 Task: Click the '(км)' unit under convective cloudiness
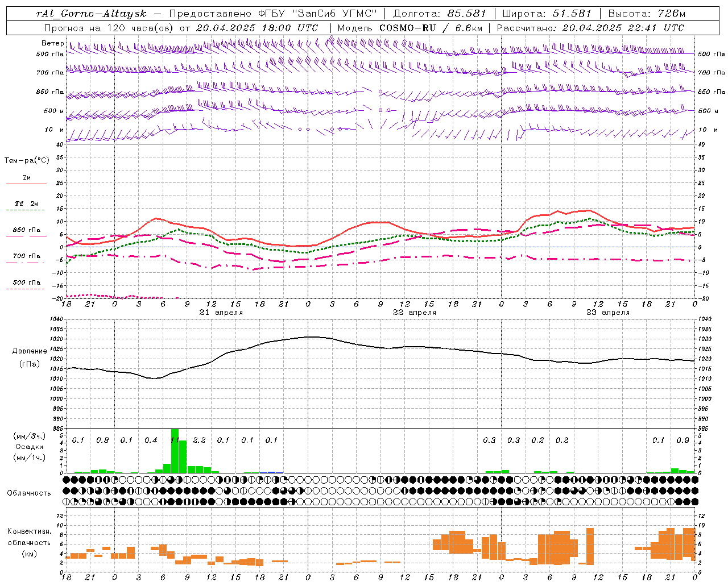click(29, 554)
